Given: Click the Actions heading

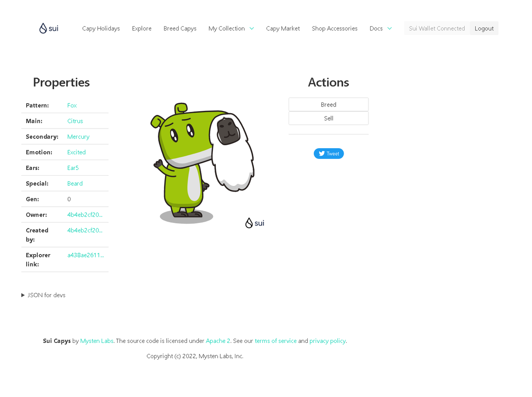Looking at the screenshot, I should 329,83.
